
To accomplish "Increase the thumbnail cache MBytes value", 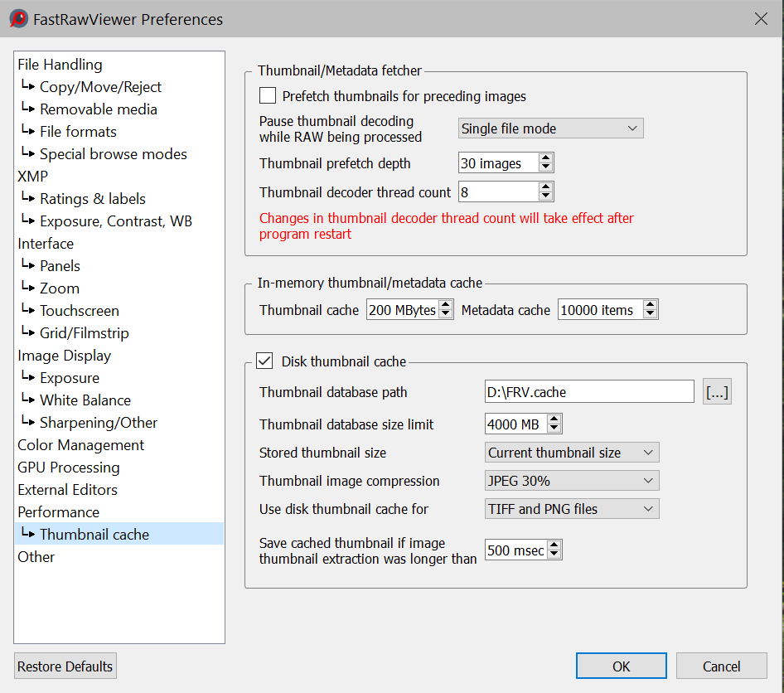I will 446,305.
